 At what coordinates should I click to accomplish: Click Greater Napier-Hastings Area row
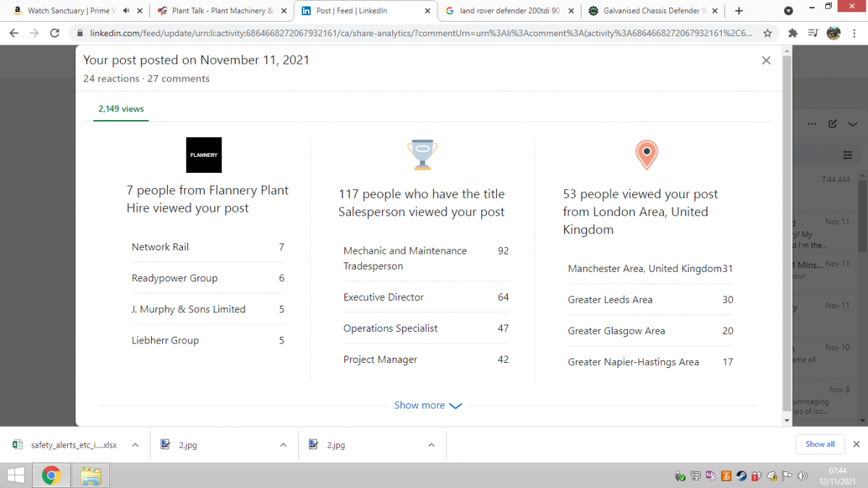click(x=650, y=361)
